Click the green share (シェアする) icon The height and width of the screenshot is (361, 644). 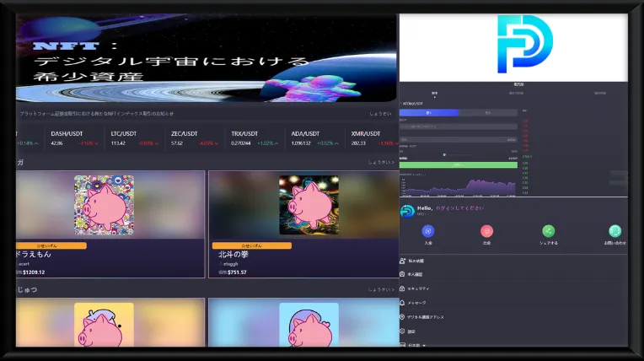(x=548, y=231)
